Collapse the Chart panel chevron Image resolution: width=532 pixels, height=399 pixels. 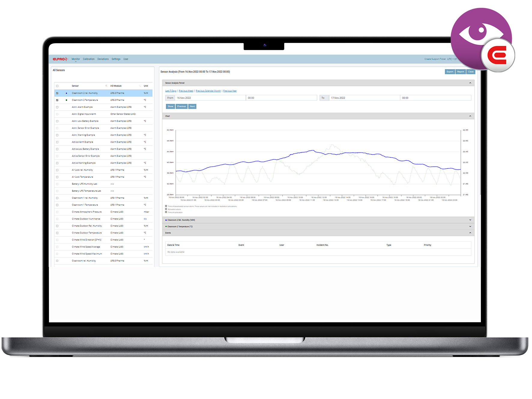(470, 116)
